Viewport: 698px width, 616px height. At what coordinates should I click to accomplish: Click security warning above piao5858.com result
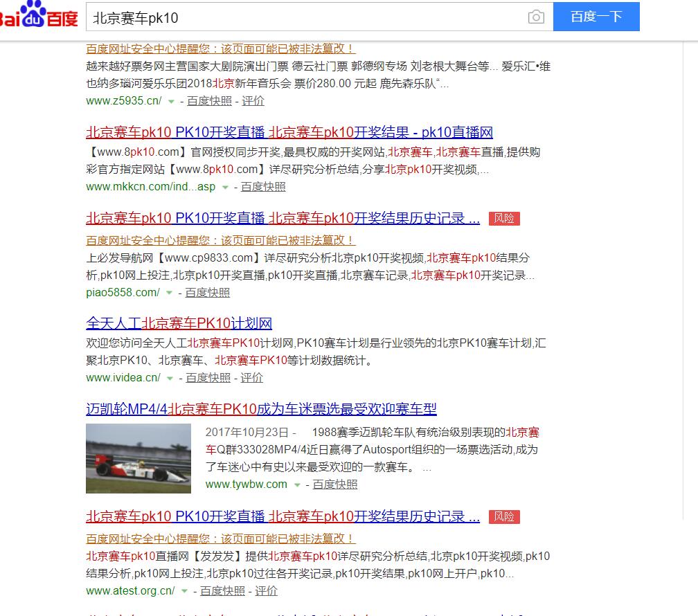(x=220, y=240)
